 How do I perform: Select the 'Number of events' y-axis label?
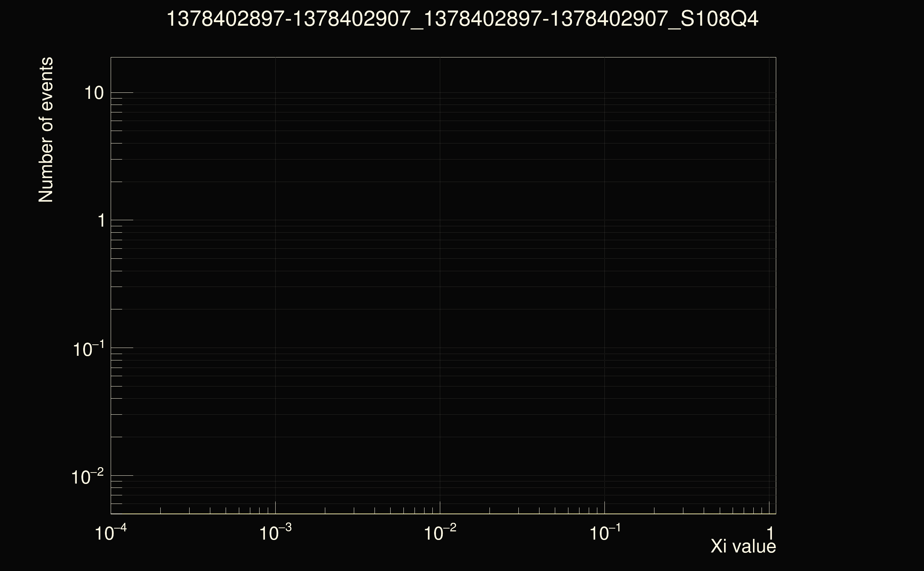[46, 130]
